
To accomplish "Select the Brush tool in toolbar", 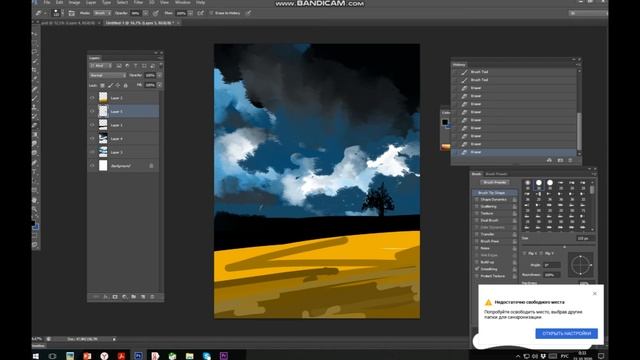I will click(x=36, y=98).
